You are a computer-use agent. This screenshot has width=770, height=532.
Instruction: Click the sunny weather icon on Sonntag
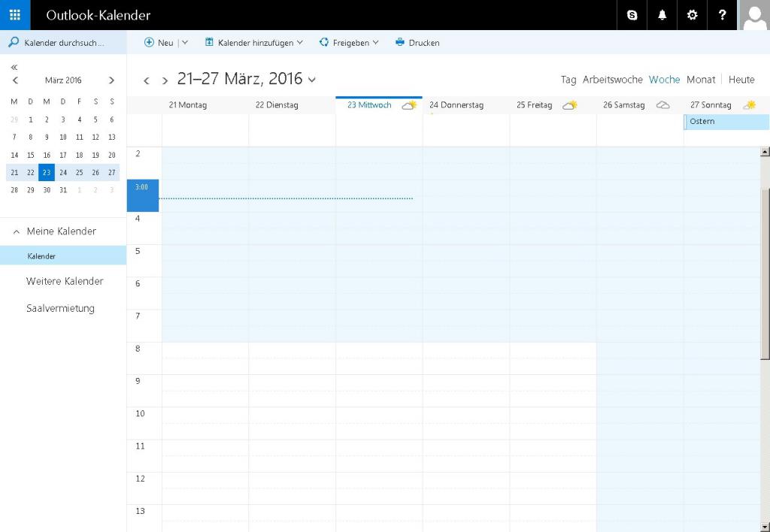(x=750, y=105)
